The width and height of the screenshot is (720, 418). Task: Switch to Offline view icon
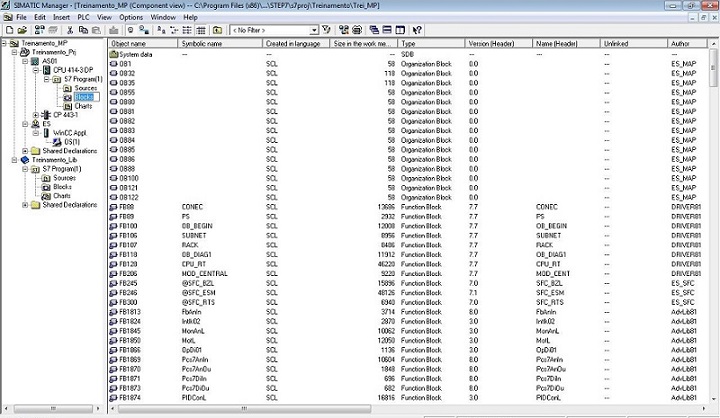[144, 30]
